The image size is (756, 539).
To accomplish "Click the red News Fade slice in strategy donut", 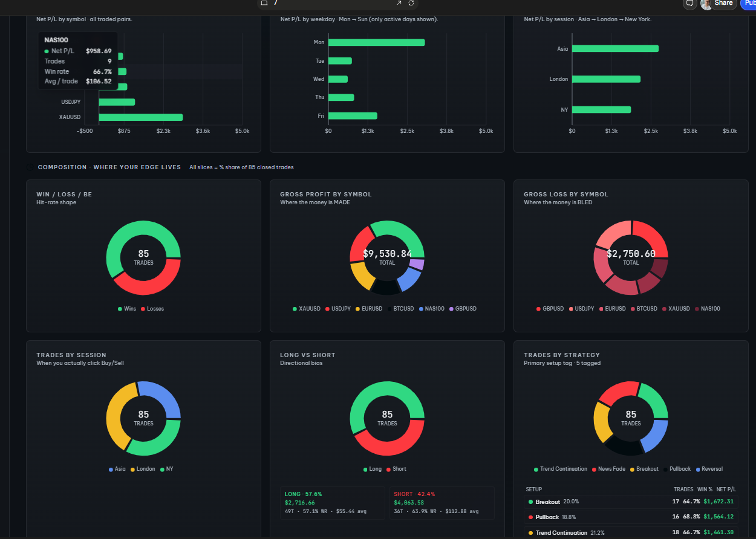I will coord(620,392).
